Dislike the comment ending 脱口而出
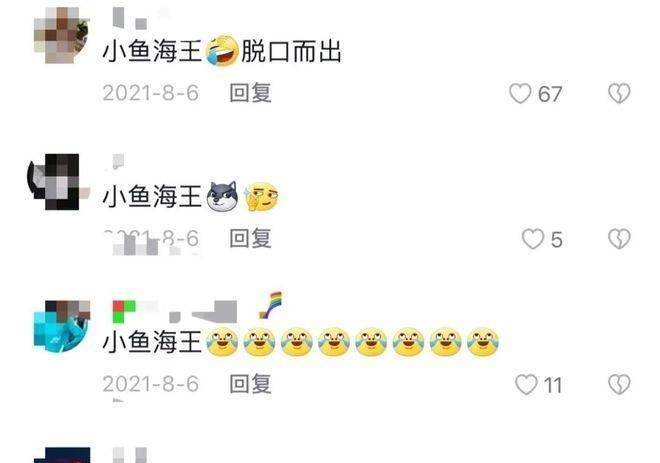This screenshot has height=463, width=660. point(619,93)
